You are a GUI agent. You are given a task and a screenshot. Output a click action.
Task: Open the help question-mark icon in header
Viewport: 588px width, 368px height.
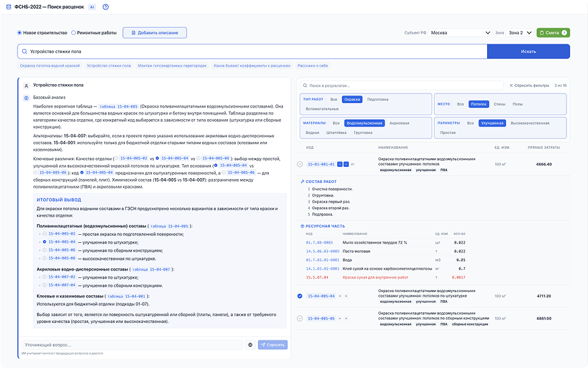106,7
